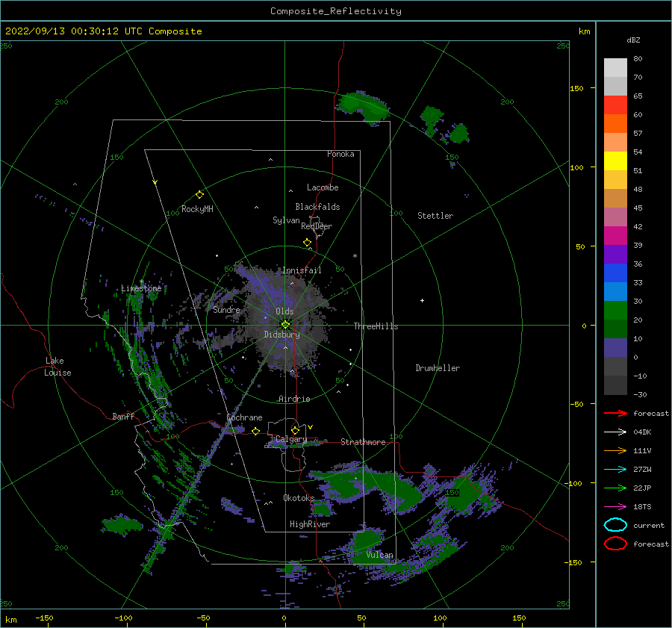Click the yellow diamond marker near Cochrane
This screenshot has width=672, height=628.
(x=255, y=431)
